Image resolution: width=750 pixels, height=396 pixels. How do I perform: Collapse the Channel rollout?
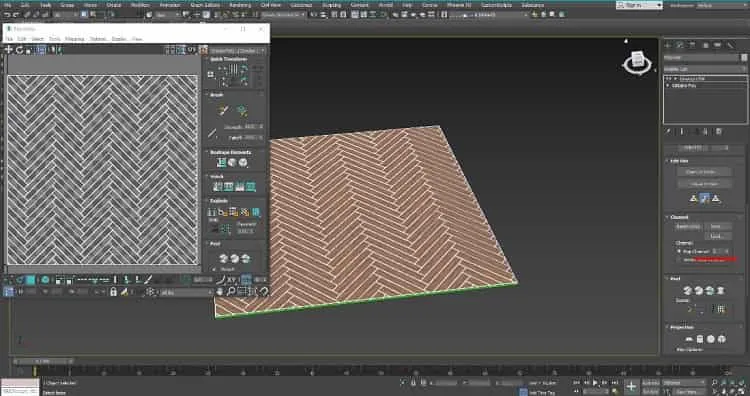coord(679,217)
